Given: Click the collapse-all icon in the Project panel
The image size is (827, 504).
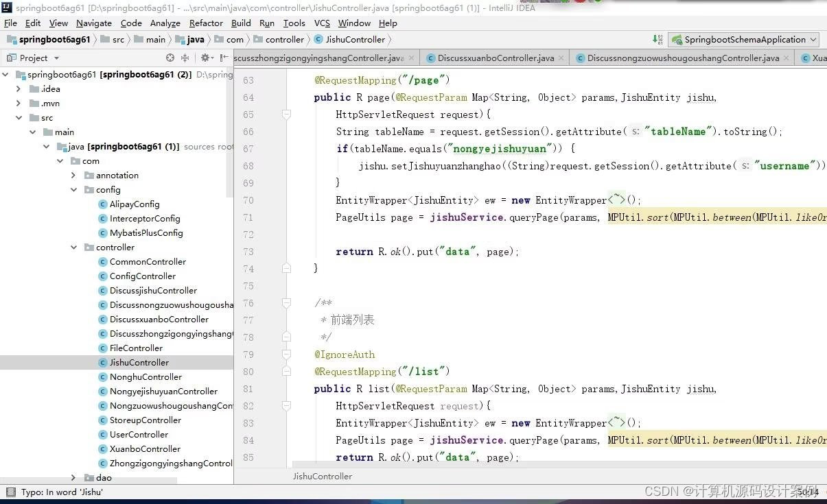Looking at the screenshot, I should pyautogui.click(x=185, y=58).
